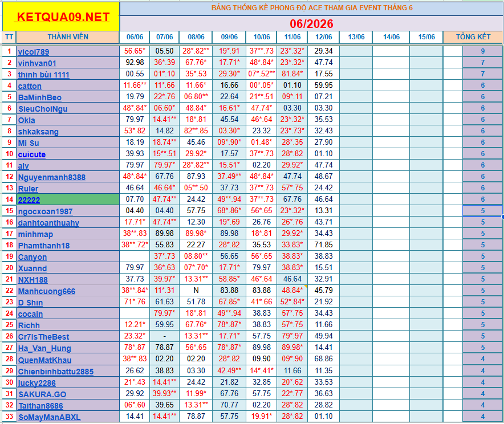Open member link Phamthanh18
504x424 pixels.
coord(44,246)
